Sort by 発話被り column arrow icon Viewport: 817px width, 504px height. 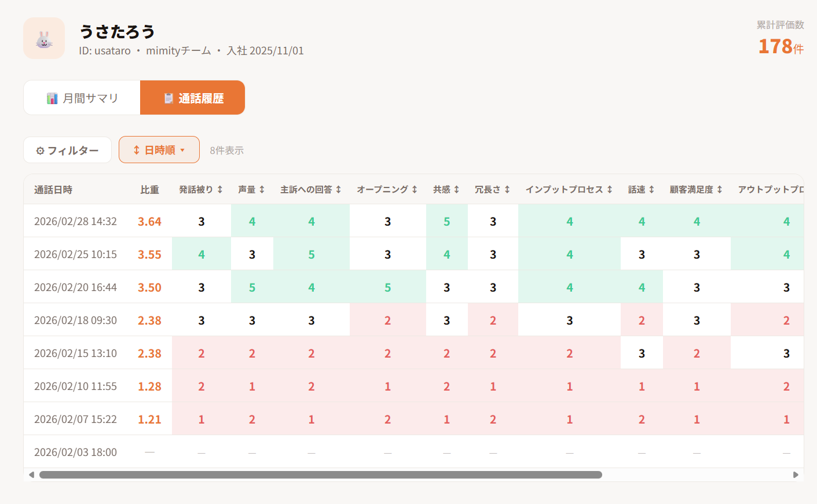[220, 190]
